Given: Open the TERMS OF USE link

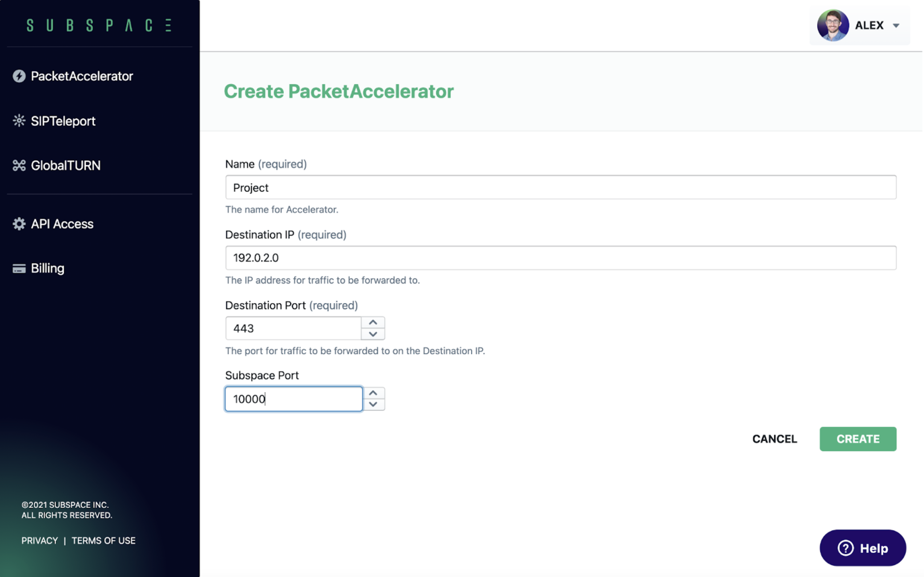Looking at the screenshot, I should (104, 541).
